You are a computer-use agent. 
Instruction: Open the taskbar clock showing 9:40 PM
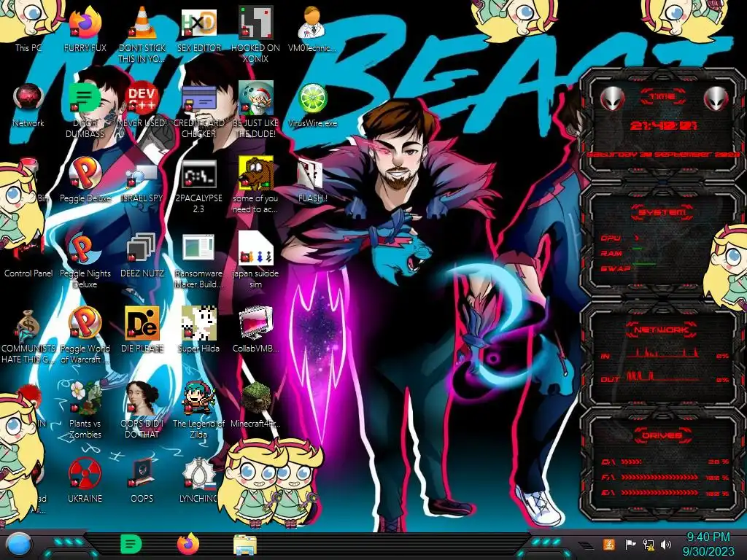click(x=708, y=544)
